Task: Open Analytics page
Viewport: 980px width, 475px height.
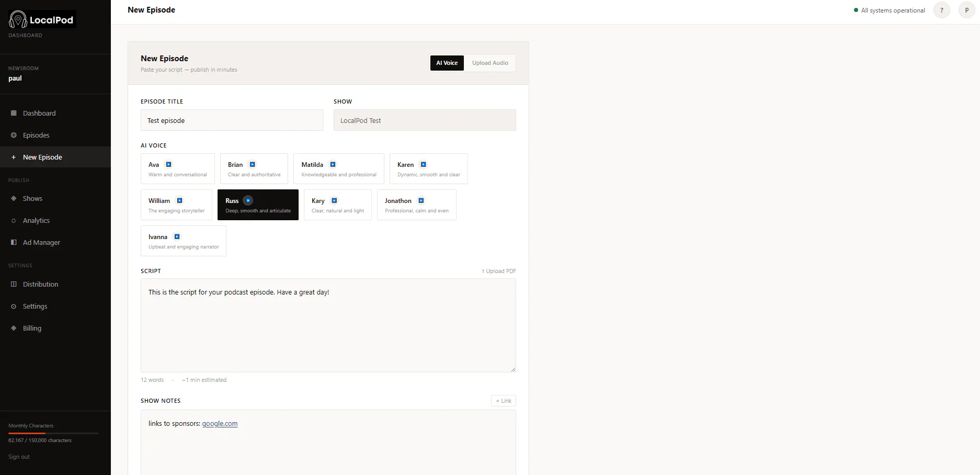Action: pos(55,220)
